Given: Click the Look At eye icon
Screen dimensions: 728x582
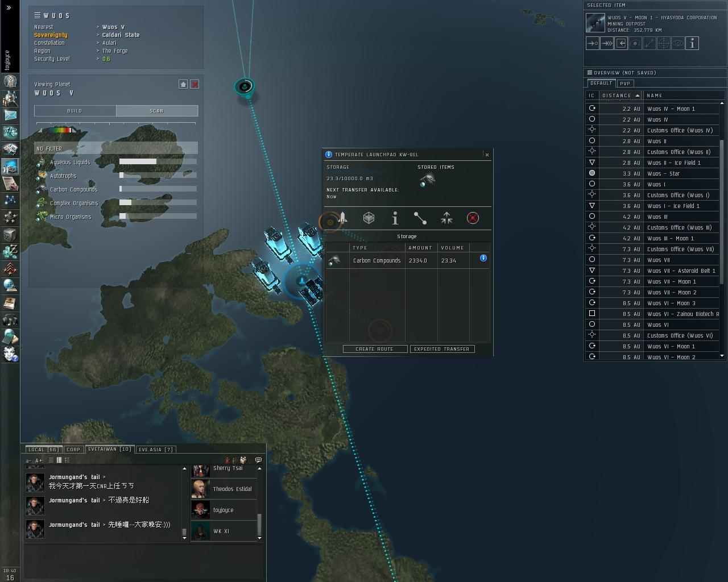Looking at the screenshot, I should (x=678, y=43).
